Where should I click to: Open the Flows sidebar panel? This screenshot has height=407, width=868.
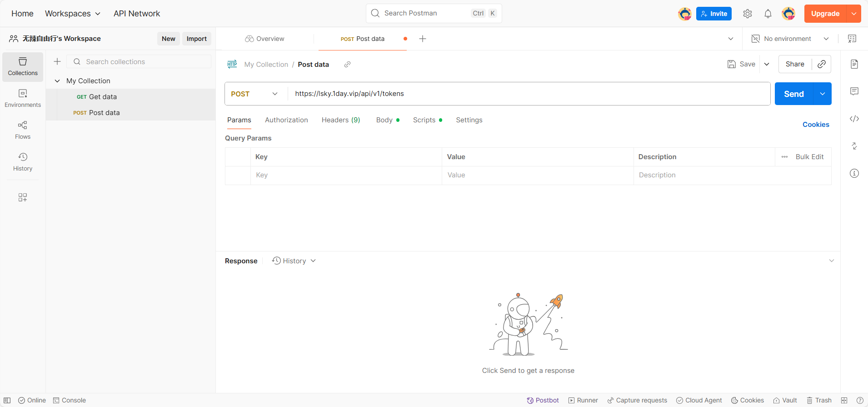pyautogui.click(x=23, y=130)
